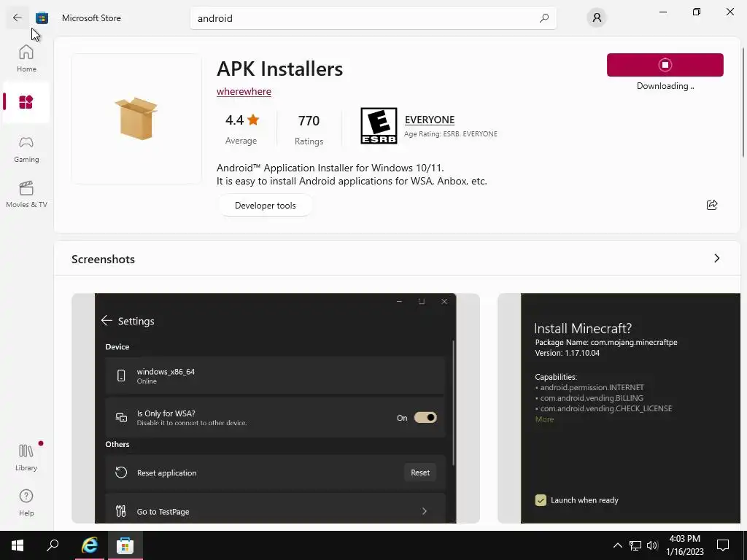The image size is (747, 560).
Task: Open the user account profile icon
Action: pos(597,18)
